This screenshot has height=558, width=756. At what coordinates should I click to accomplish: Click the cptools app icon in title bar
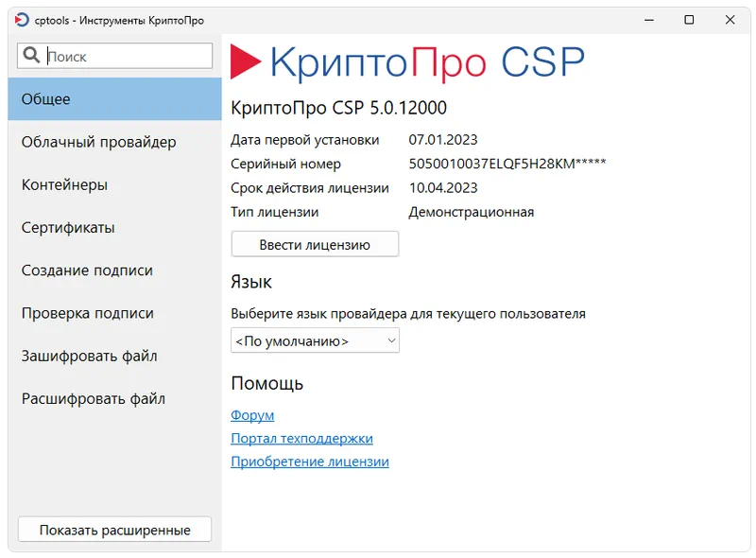point(22,20)
